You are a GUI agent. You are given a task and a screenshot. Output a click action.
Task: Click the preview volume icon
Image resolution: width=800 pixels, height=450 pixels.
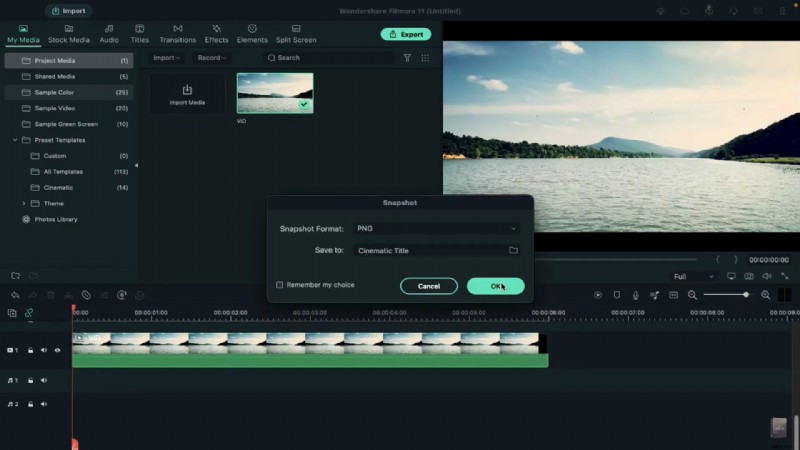[x=767, y=276]
